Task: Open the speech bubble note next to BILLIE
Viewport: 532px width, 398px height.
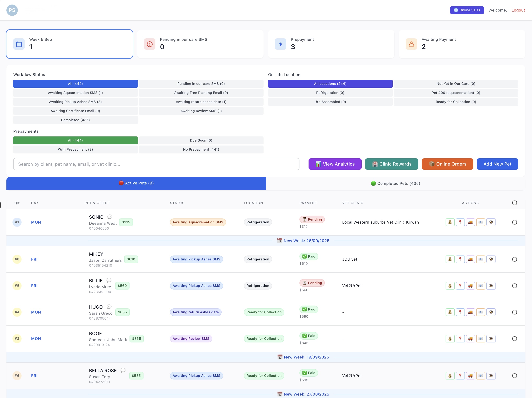Action: point(109,280)
